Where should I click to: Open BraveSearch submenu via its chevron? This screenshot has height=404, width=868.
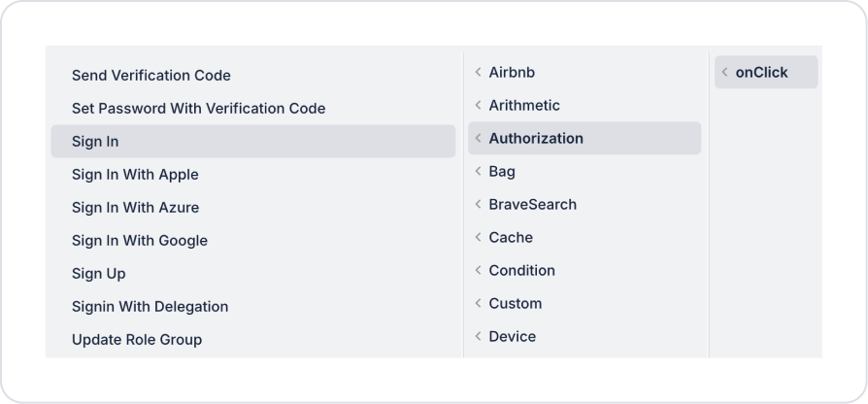click(x=478, y=205)
